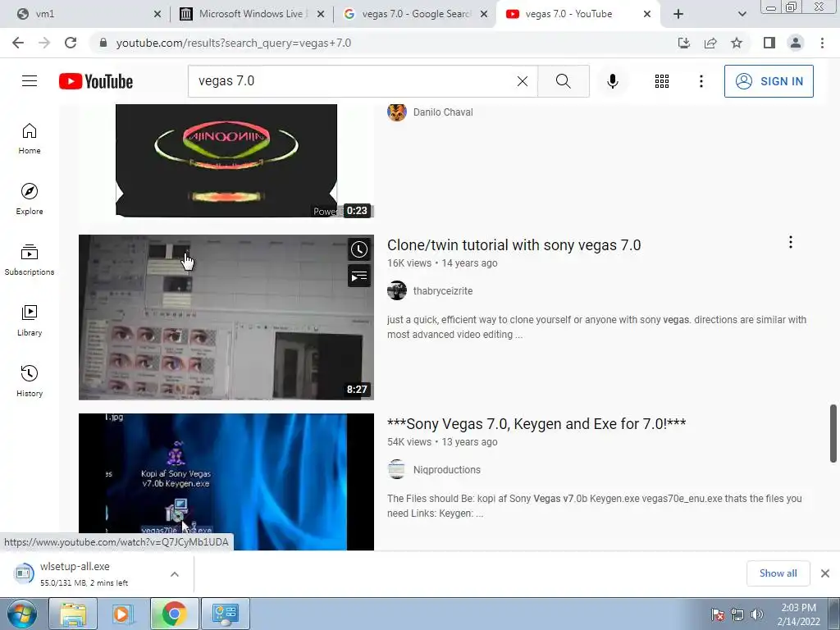The image size is (840, 630).
Task: Open '***Sony Vegas 7.0, Keygen and Exe' title
Action: (x=536, y=424)
